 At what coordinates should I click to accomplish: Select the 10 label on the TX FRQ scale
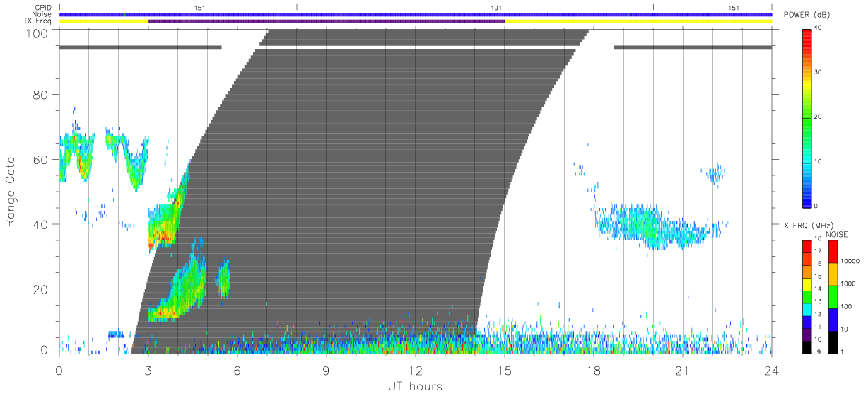818,339
